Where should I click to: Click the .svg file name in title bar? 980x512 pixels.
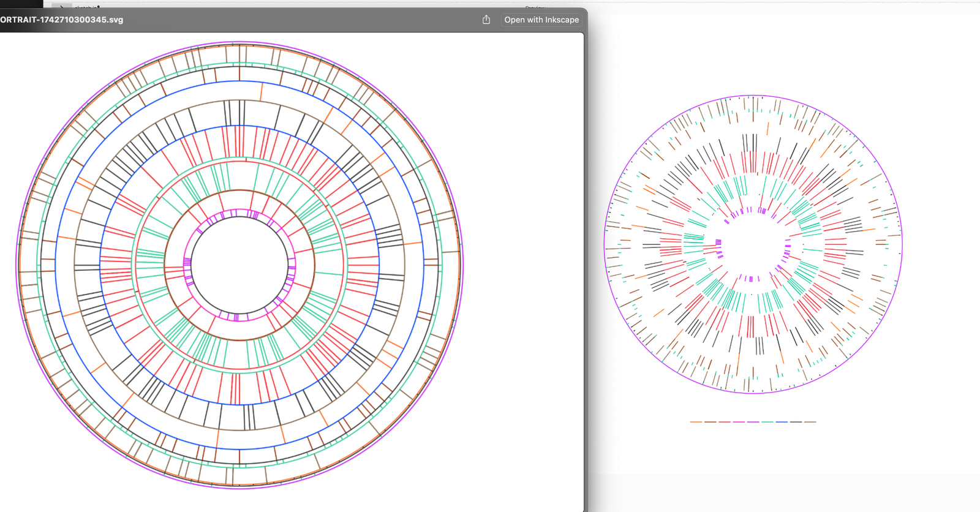click(61, 20)
